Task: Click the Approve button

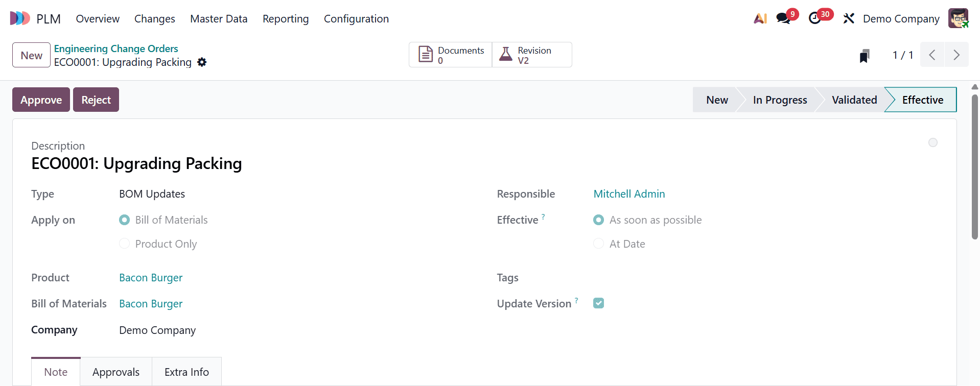Action: (41, 100)
